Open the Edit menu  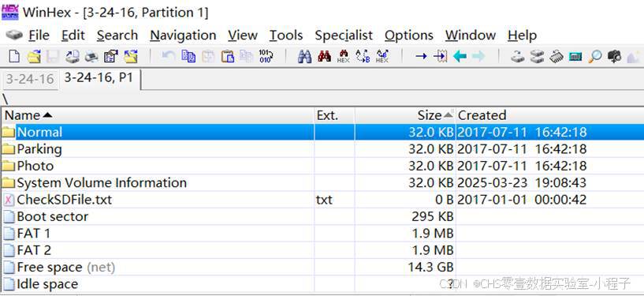(x=73, y=36)
